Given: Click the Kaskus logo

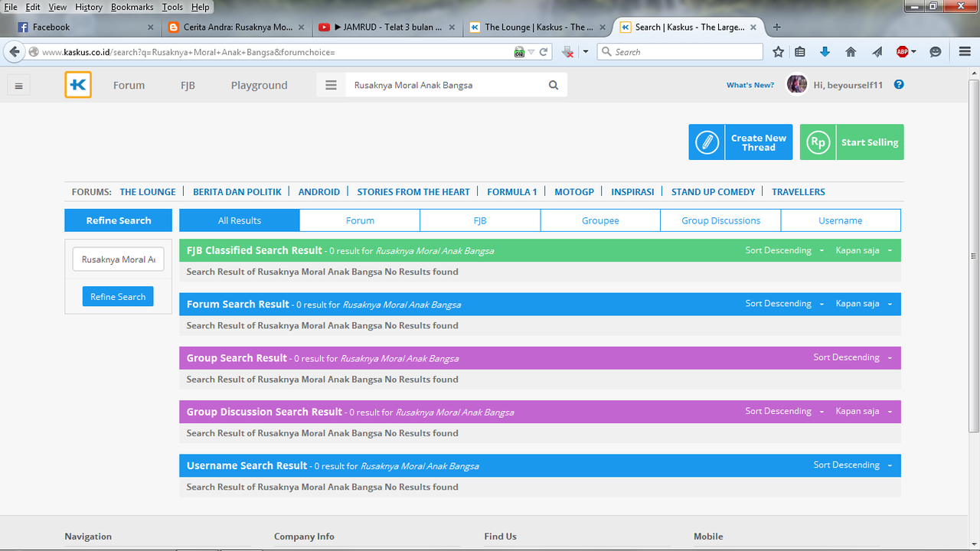Looking at the screenshot, I should click(x=78, y=85).
